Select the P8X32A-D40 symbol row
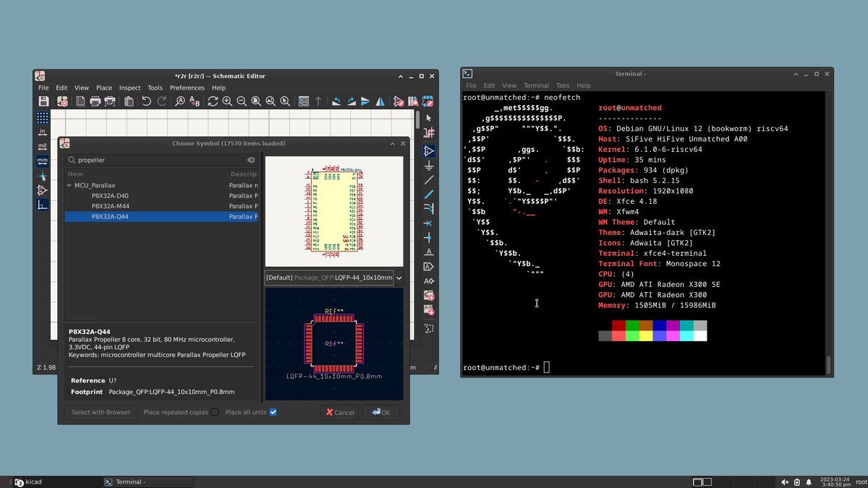Viewport: 868px width, 488px height. pos(161,196)
